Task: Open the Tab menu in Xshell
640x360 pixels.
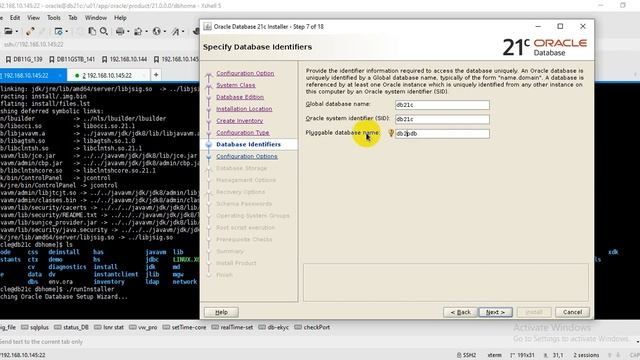Action: pyautogui.click(x=73, y=18)
